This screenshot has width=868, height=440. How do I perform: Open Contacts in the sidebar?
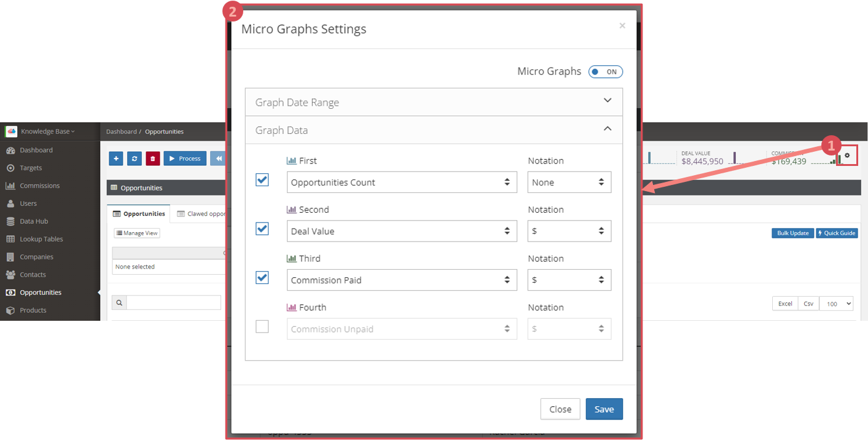pos(33,275)
